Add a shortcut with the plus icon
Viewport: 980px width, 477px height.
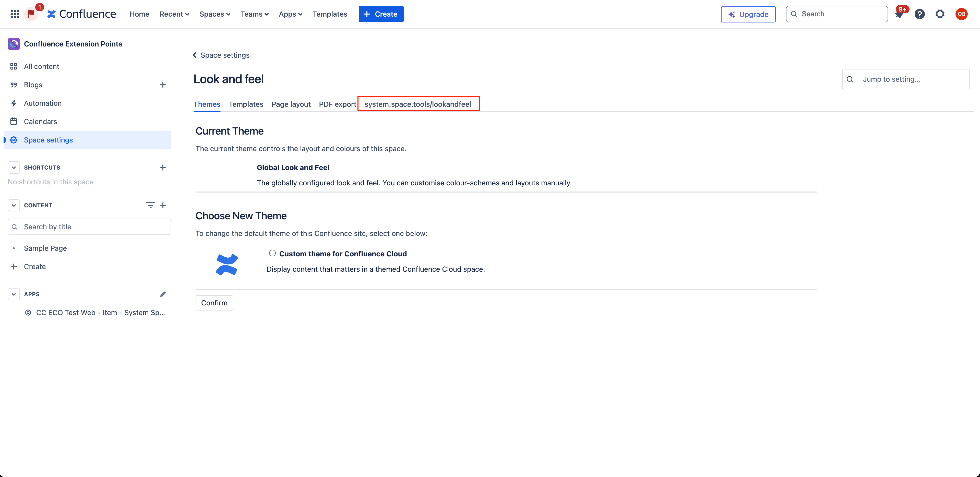(x=163, y=167)
